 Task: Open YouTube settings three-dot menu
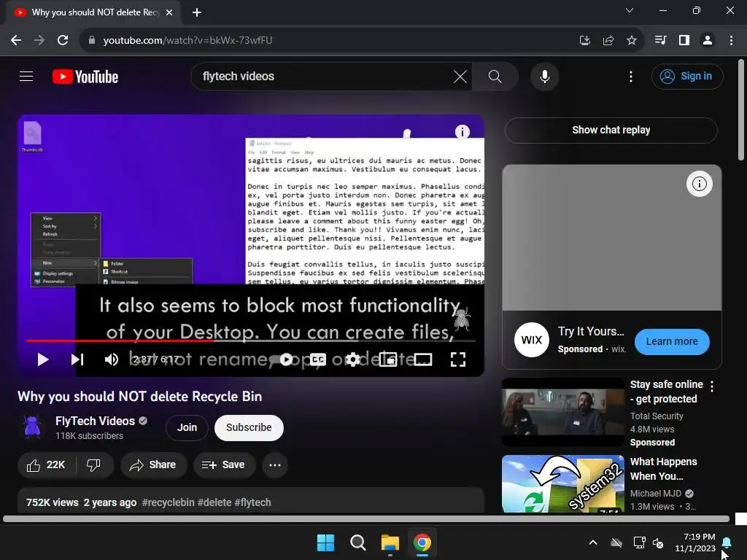631,76
